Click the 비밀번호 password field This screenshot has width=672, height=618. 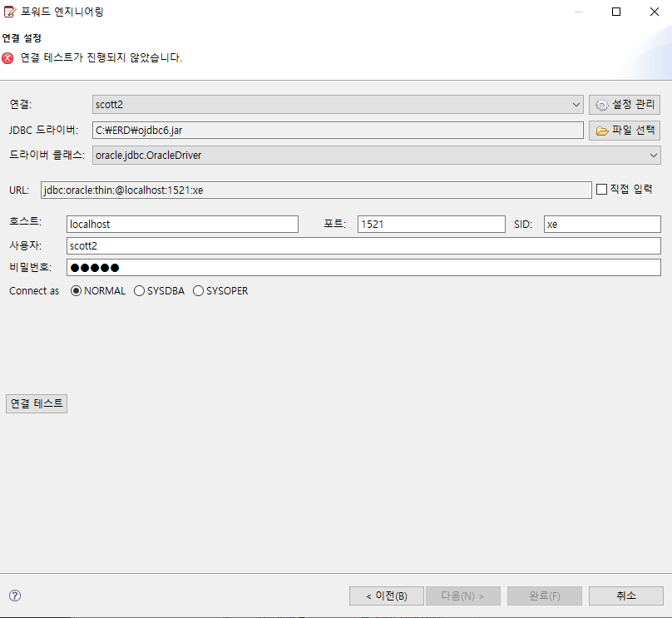coord(363,268)
